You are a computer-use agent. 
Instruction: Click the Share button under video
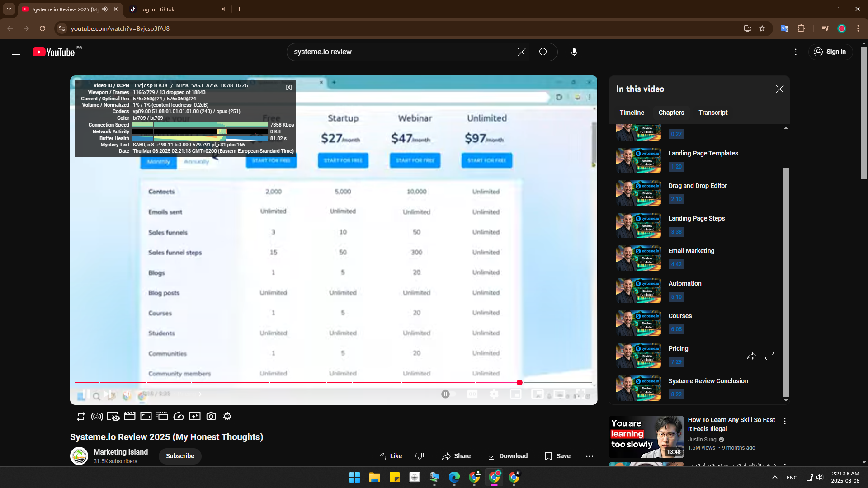click(x=456, y=456)
